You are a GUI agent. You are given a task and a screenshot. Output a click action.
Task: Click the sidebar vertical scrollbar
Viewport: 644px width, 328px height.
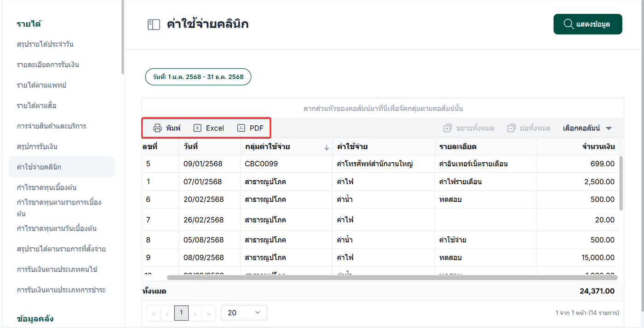[x=122, y=37]
